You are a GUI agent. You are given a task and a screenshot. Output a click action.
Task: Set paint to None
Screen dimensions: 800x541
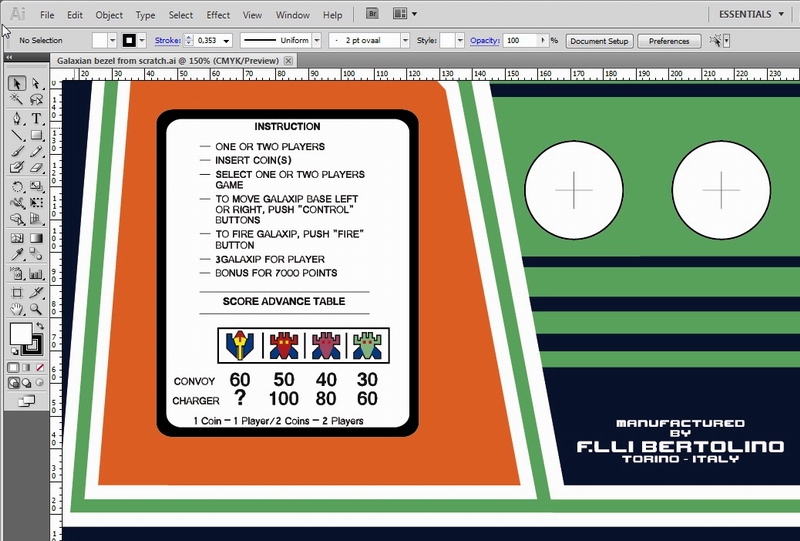[39, 367]
